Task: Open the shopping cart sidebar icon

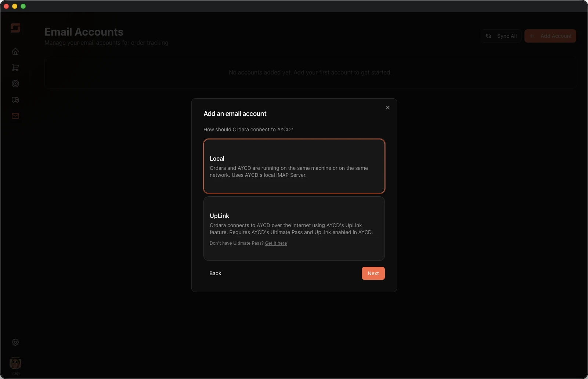Action: point(15,68)
